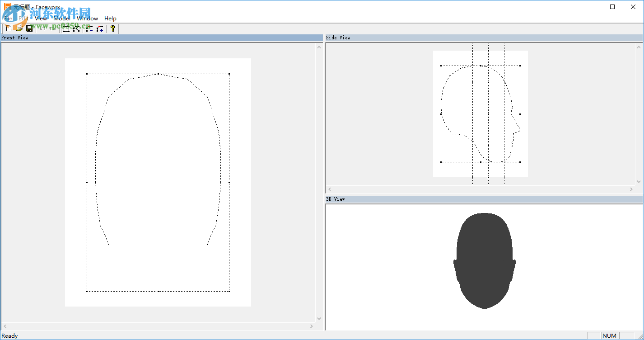
Task: Click the 3D View title bar
Action: [335, 199]
